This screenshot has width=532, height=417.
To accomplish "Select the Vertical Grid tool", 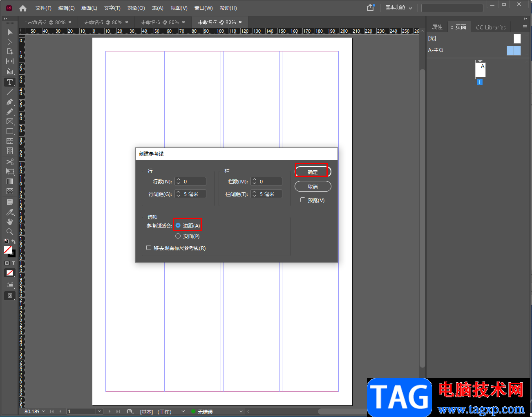I will pos(10,151).
